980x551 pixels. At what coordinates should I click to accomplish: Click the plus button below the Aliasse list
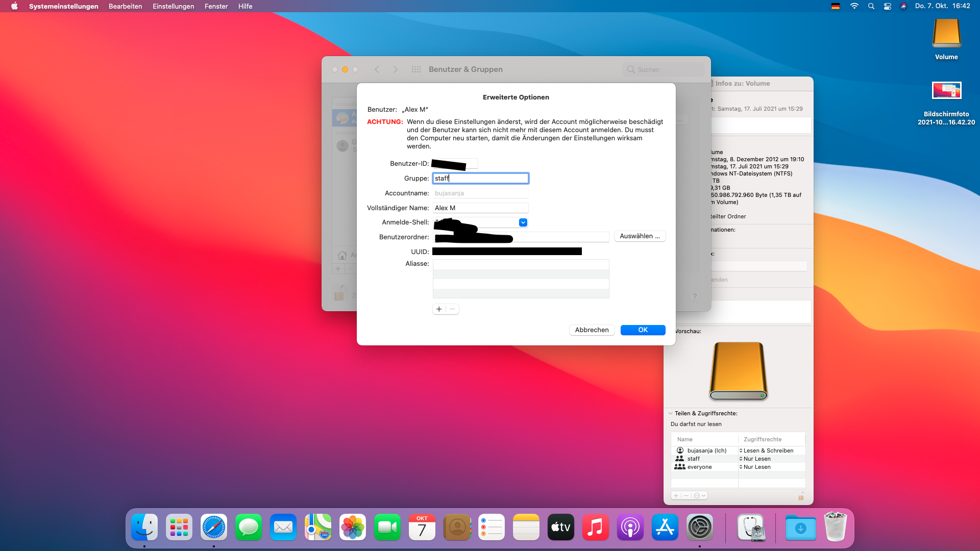pyautogui.click(x=439, y=309)
